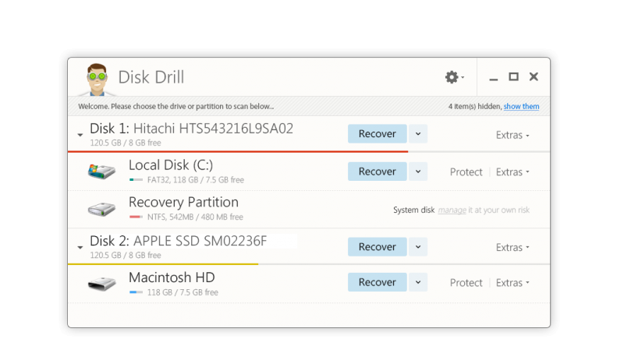Click the 'FAT32, 118 GB / 7.5 GB free' text

pos(196,180)
